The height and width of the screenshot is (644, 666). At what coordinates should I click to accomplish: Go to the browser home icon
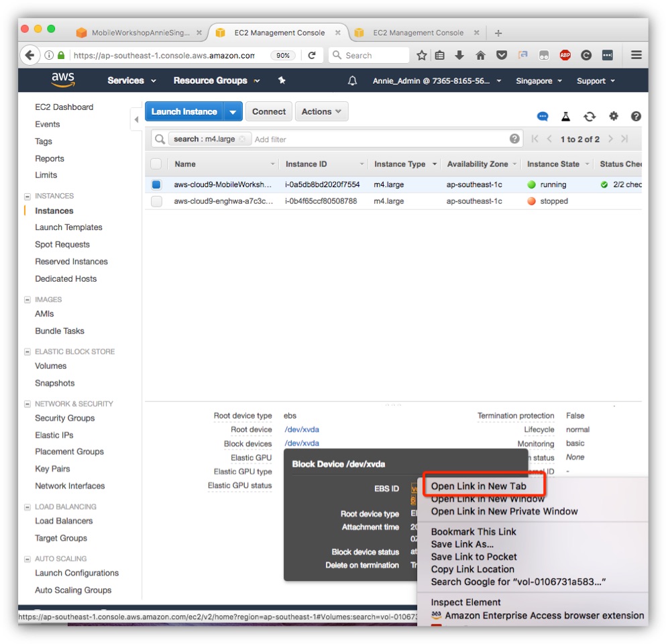click(x=480, y=55)
